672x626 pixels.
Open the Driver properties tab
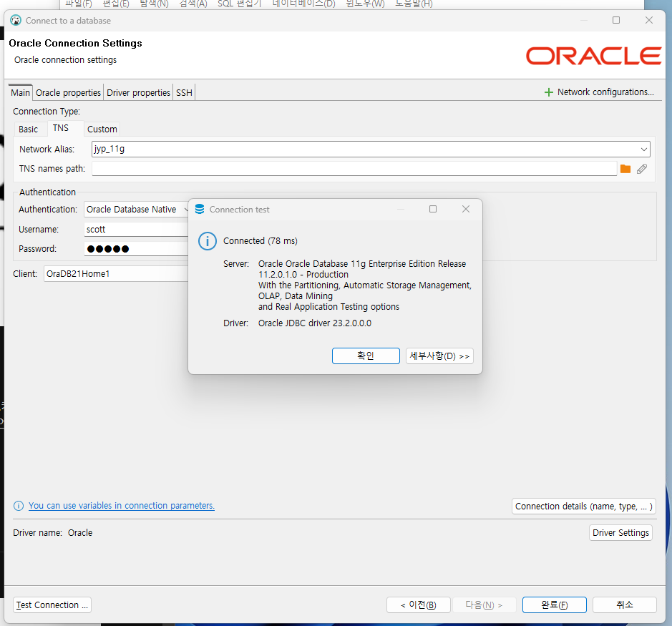tap(138, 92)
